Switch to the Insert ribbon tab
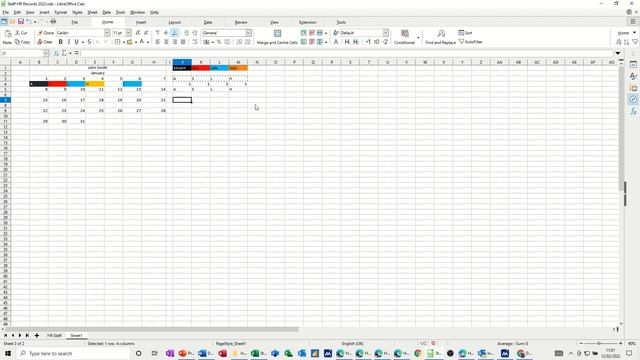This screenshot has width=640, height=360. click(x=141, y=22)
